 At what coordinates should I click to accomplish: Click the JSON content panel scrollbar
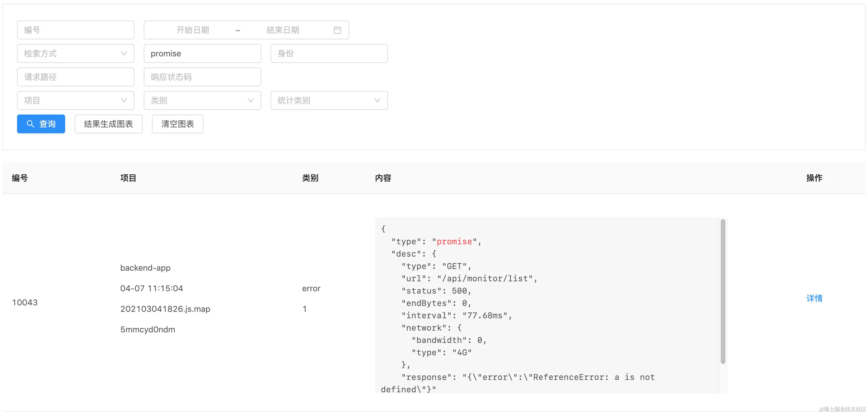tap(723, 292)
